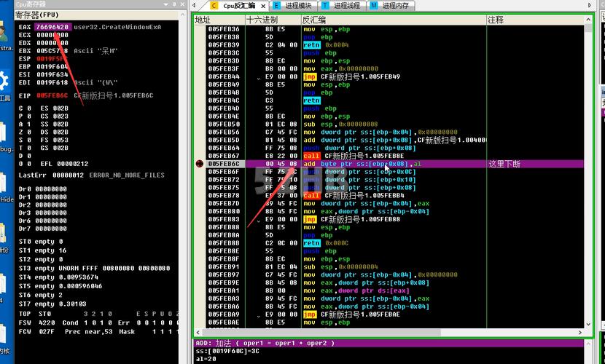Select the highlighted EAX value 76696420
Image resolution: width=605 pixels, height=364 pixels.
52,27
